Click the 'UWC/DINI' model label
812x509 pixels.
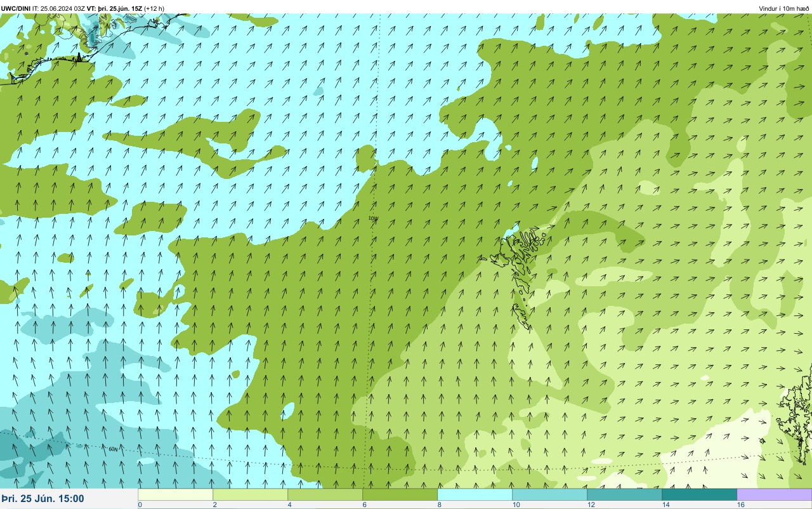pyautogui.click(x=16, y=8)
